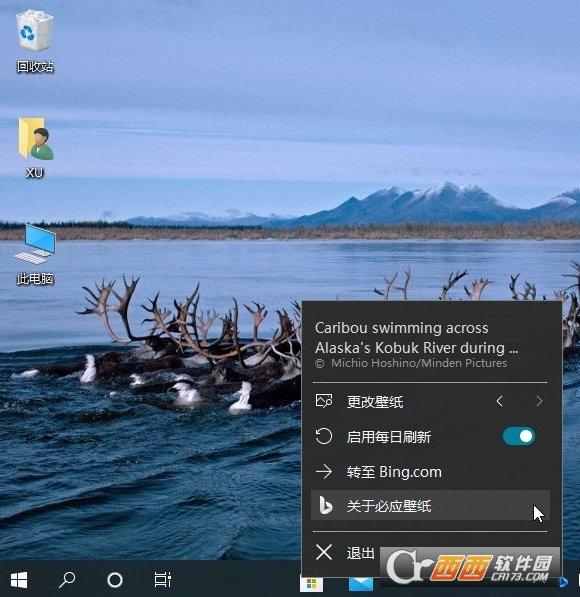This screenshot has height=597, width=580.
Task: Open Cortana circle on taskbar
Action: [115, 580]
